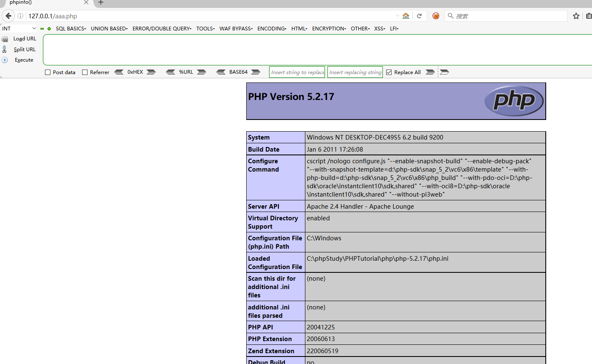Click the browser back arrow button

8,16
